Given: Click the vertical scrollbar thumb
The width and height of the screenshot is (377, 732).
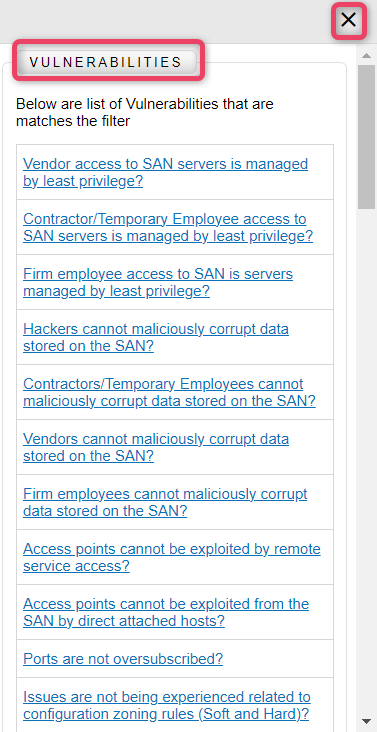Looking at the screenshot, I should coord(367,137).
